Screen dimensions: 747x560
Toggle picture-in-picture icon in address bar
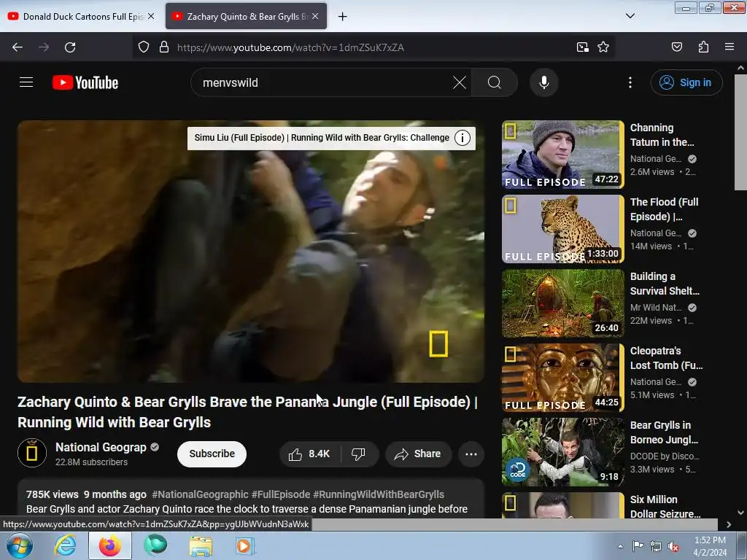pyautogui.click(x=582, y=47)
